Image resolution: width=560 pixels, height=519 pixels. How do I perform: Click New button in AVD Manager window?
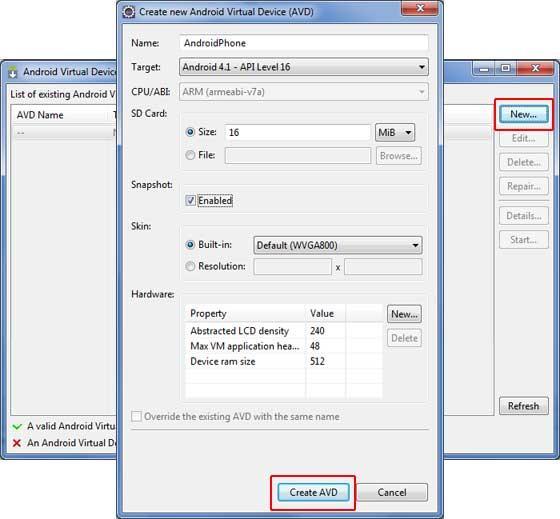(x=524, y=114)
